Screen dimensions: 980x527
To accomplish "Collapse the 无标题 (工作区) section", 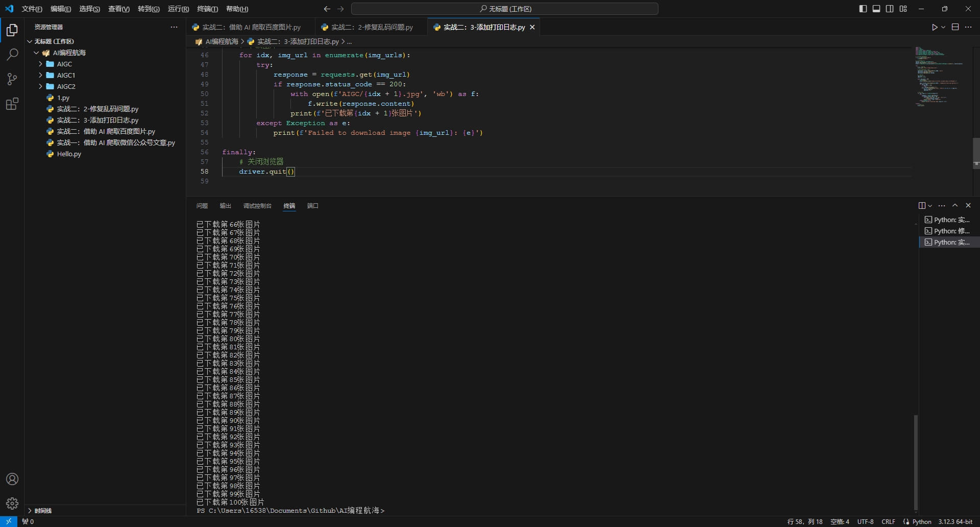I will pyautogui.click(x=30, y=41).
